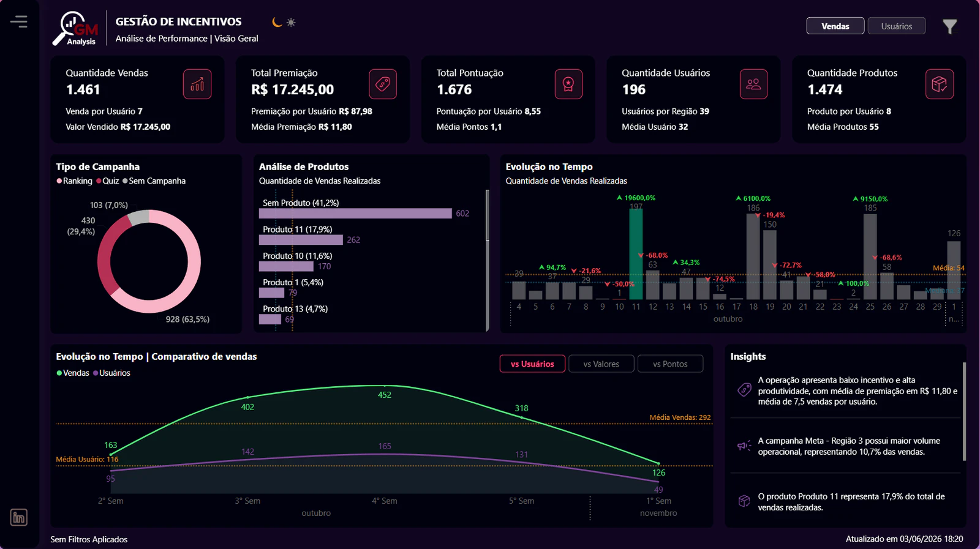Screen dimensions: 980x549
Task: Click the Quantidade Produtos value 1.474
Action: coord(825,89)
